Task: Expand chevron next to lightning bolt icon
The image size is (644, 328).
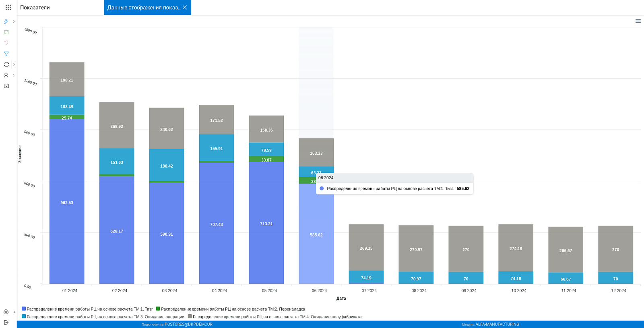Action: (x=14, y=21)
